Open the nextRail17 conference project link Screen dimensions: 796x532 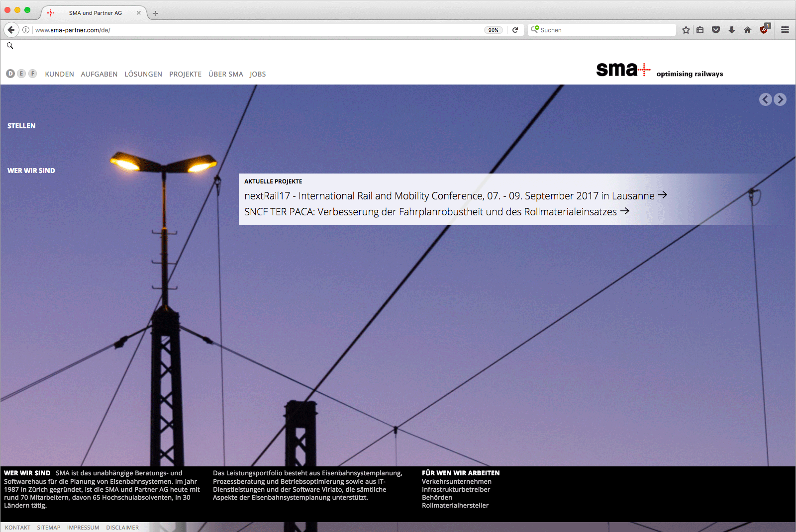[455, 196]
